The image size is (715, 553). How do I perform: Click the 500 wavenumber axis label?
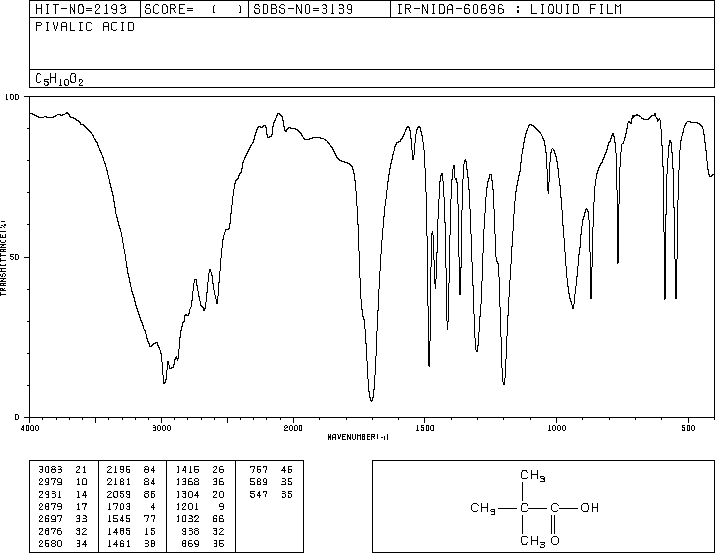[x=688, y=428]
